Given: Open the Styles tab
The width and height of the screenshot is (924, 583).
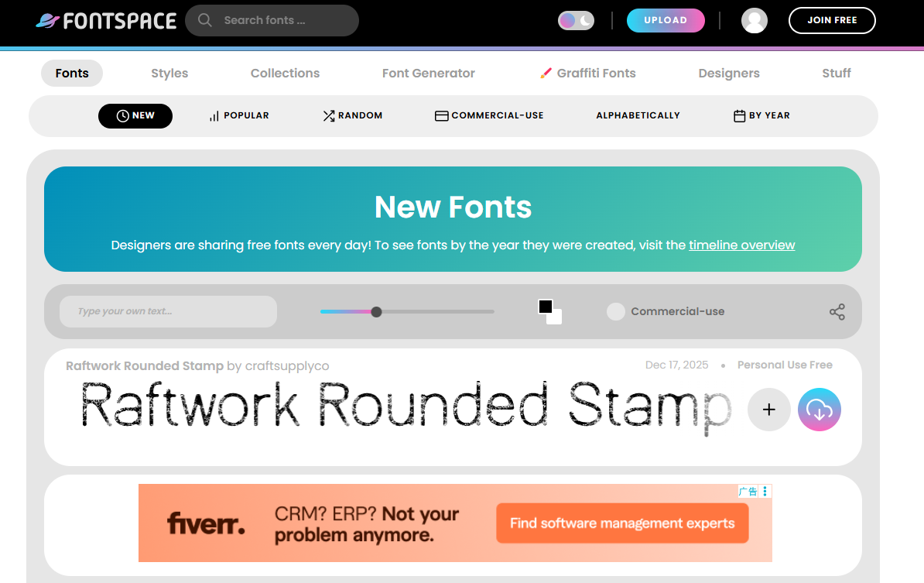Looking at the screenshot, I should pos(169,74).
